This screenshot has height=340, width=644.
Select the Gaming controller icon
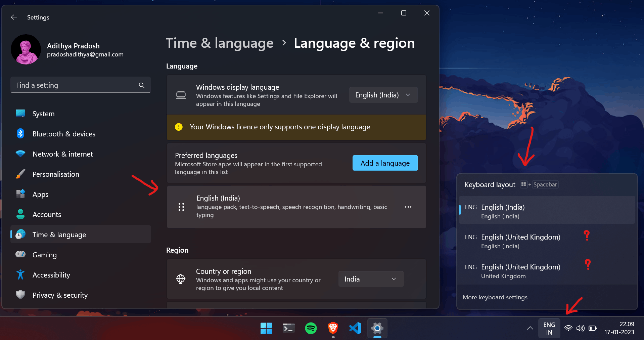pyautogui.click(x=20, y=254)
